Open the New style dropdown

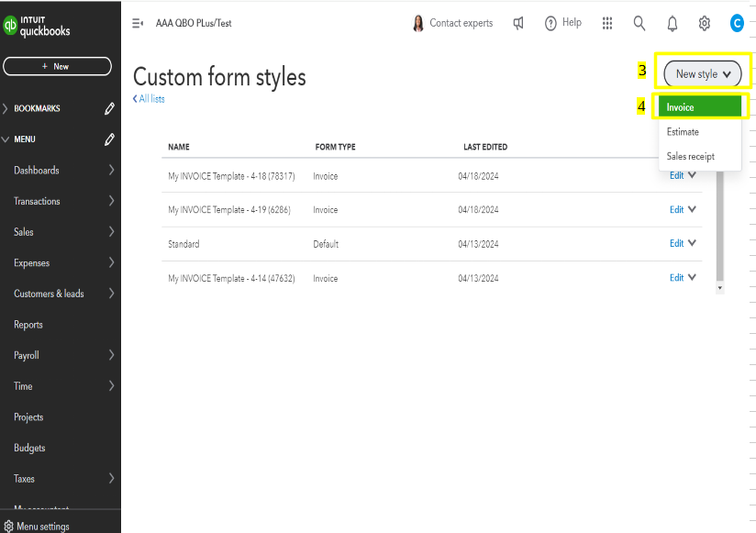click(x=703, y=73)
